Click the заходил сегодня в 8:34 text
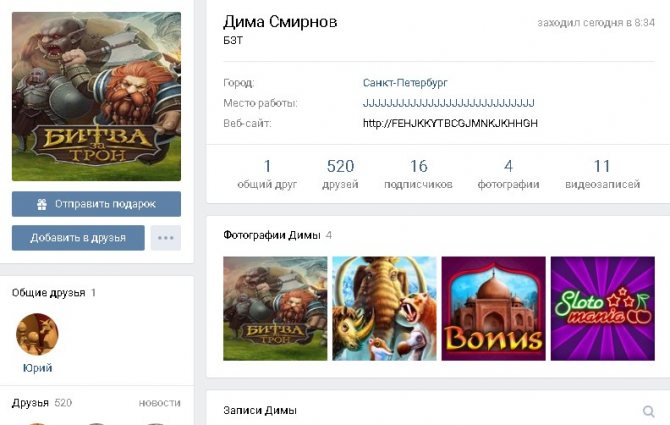 coord(596,23)
